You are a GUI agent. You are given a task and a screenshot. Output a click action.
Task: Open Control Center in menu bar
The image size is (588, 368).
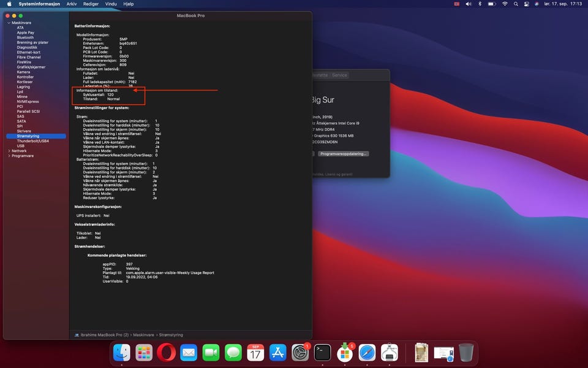[x=527, y=4]
